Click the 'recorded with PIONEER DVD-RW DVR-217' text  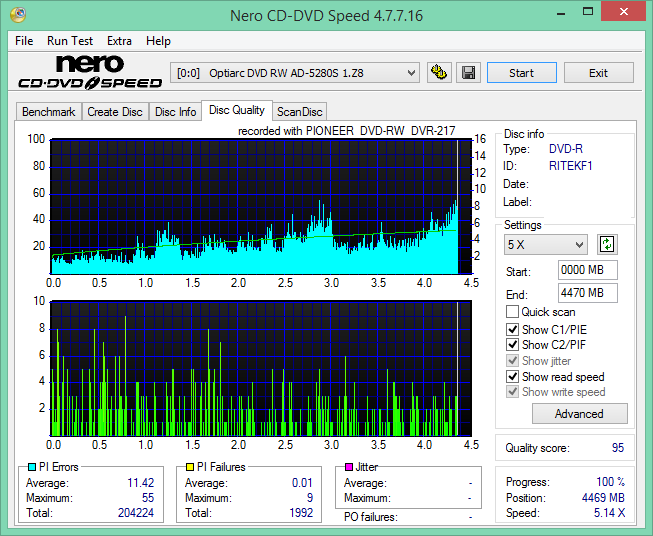click(x=346, y=131)
